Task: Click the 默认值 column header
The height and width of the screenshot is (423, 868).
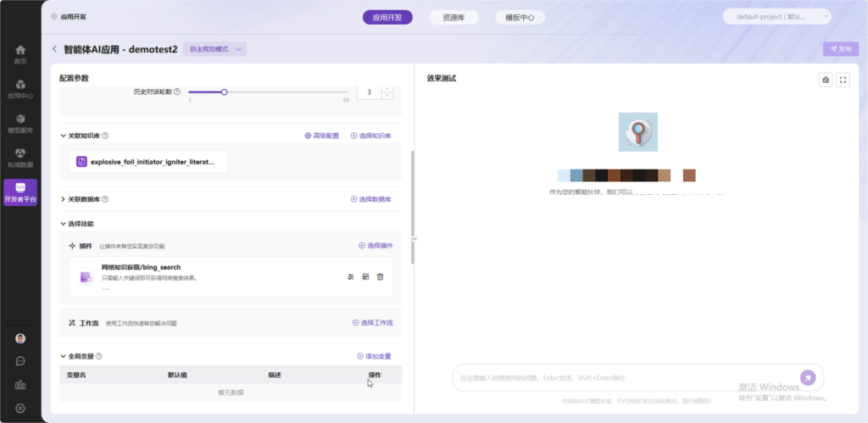Action: 177,375
